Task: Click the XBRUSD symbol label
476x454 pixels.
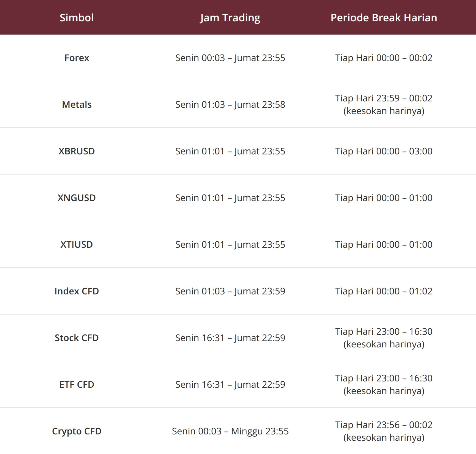Action: point(77,151)
